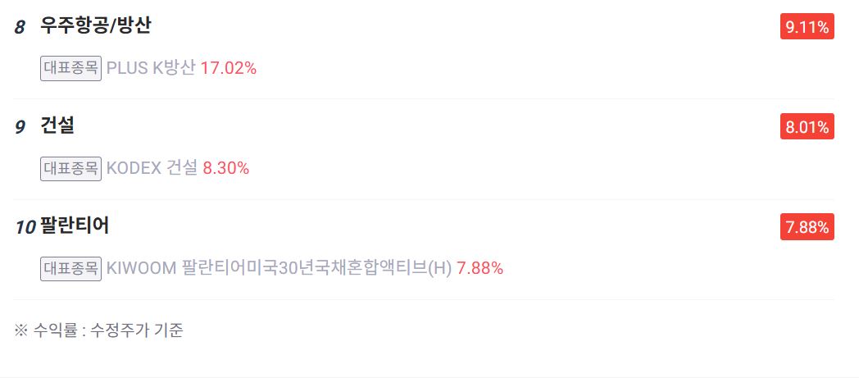Click the rank number 8

click(20, 28)
